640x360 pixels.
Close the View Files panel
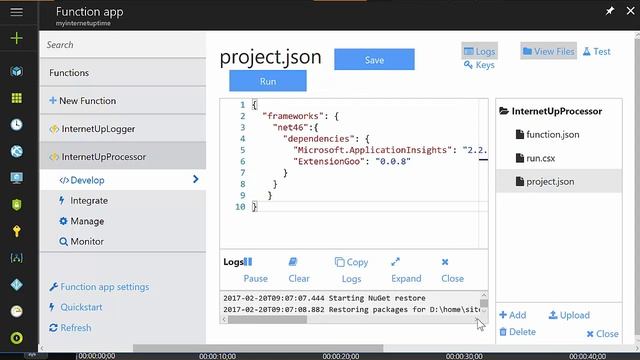pyautogui.click(x=602, y=334)
